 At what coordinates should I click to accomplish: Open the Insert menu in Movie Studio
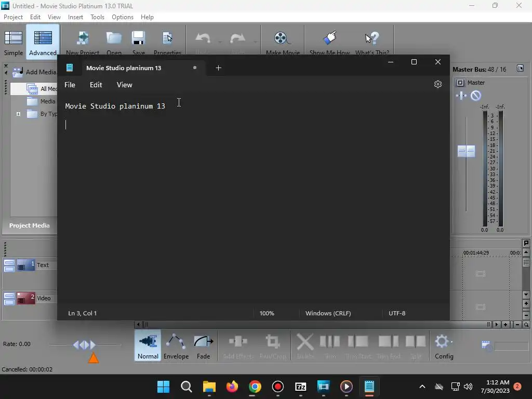(75, 17)
